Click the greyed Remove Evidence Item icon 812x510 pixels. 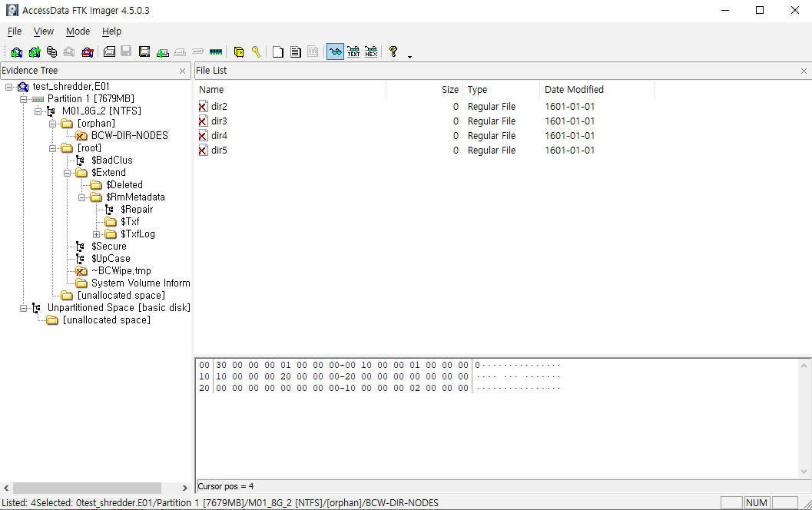[x=69, y=51]
